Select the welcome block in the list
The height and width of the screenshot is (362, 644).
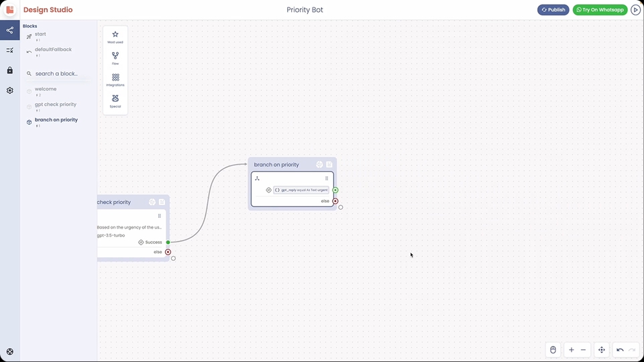pos(46,89)
